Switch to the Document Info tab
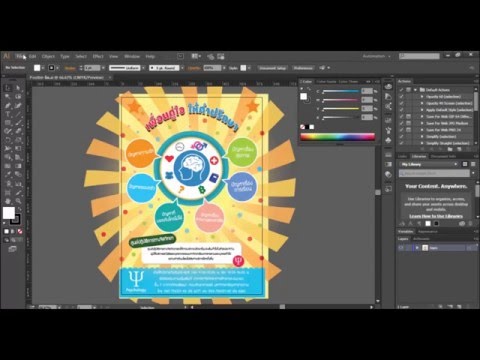Image resolution: width=480 pixels, height=360 pixels. (x=443, y=156)
